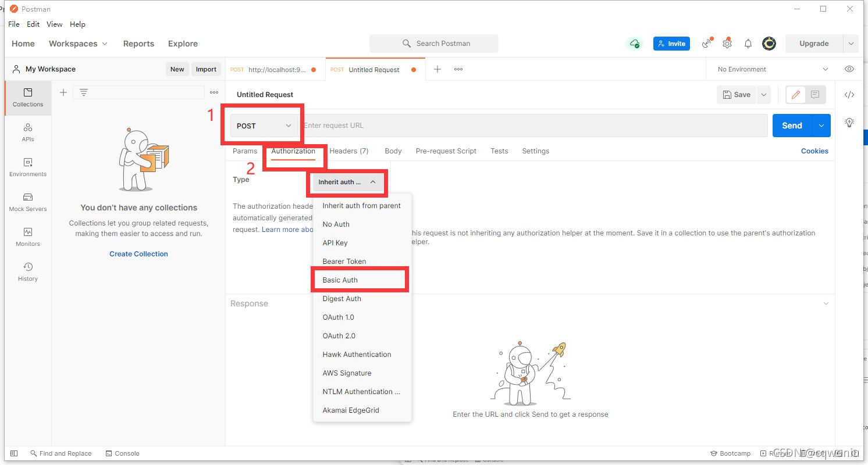Open the Save options arrow
This screenshot has height=465, width=868.
click(763, 95)
